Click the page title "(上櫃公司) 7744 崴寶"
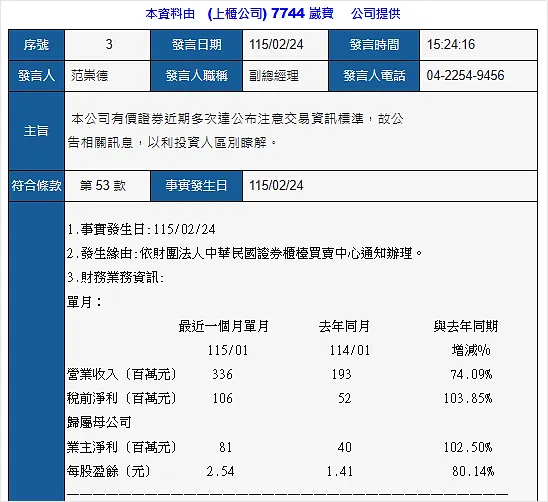The image size is (548, 502). [271, 14]
